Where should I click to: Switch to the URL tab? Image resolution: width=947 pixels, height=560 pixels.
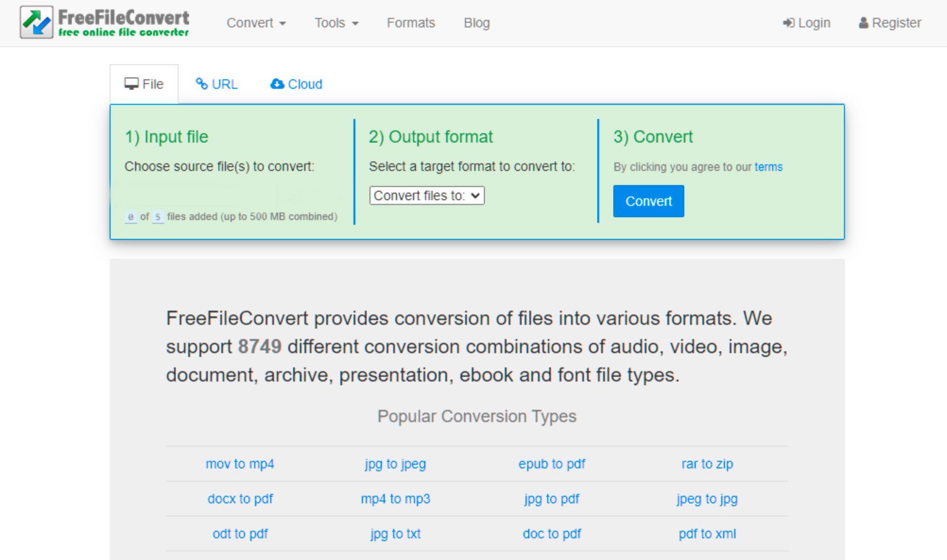(216, 84)
